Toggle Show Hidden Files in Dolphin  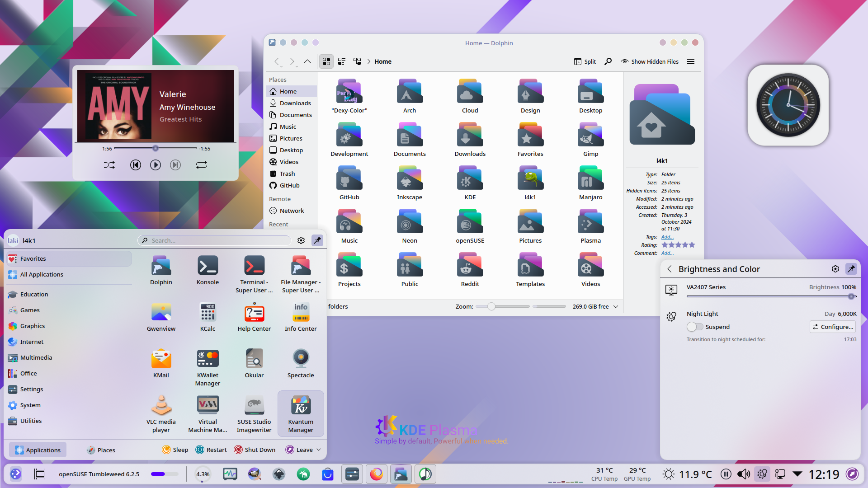point(650,61)
